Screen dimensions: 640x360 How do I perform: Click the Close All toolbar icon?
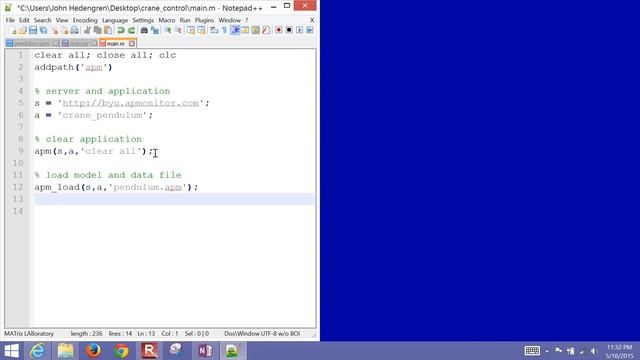pyautogui.click(x=64, y=30)
